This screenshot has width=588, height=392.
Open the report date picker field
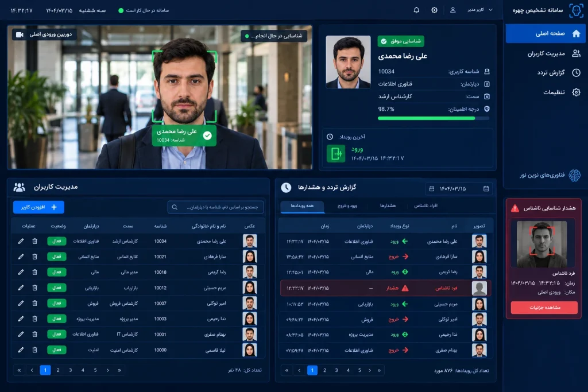point(459,189)
